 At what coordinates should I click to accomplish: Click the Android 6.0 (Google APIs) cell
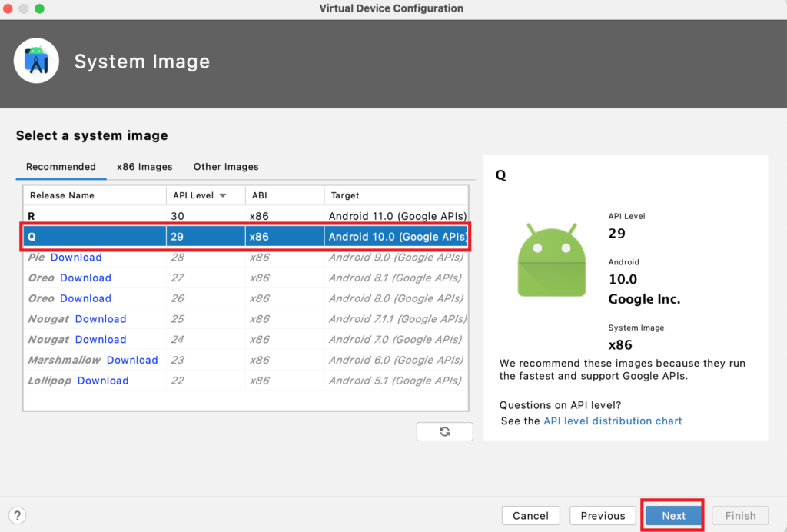tap(397, 361)
